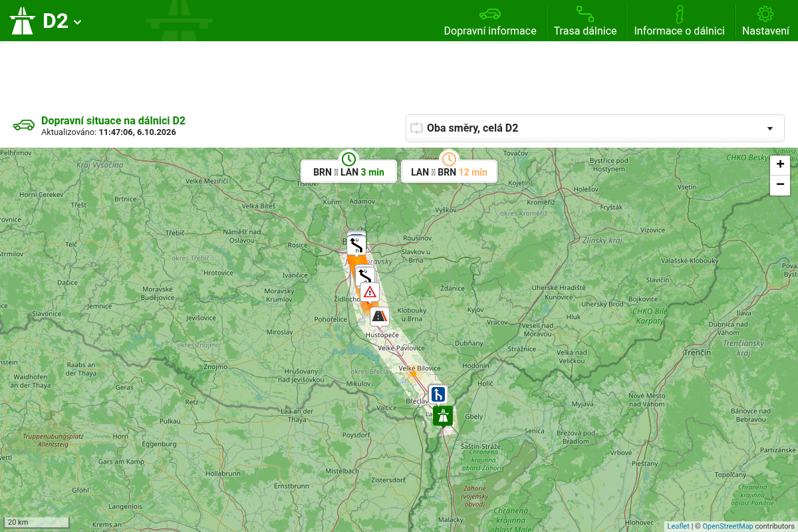
Task: Expand the 'Oba směry, celá D2' direction dropdown
Action: [595, 128]
